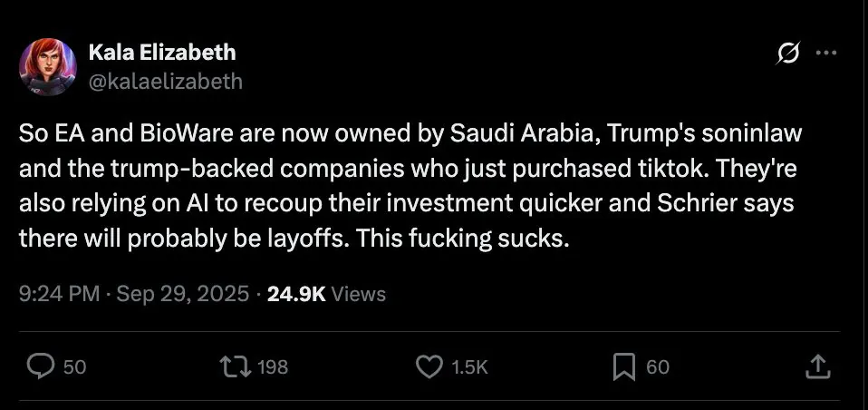868x410 pixels.
Task: Click the Grok slashed-circle icon
Action: pos(786,54)
